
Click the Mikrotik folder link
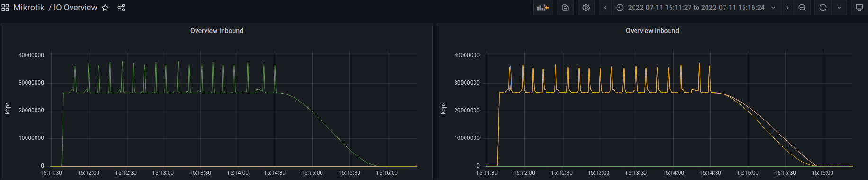29,8
